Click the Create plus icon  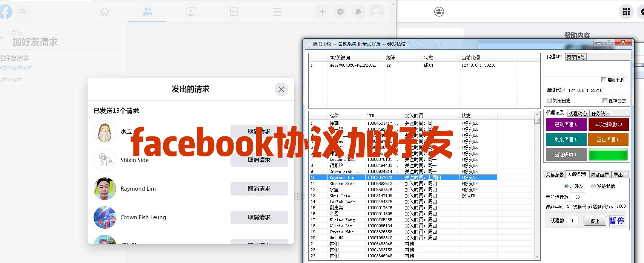click(322, 12)
